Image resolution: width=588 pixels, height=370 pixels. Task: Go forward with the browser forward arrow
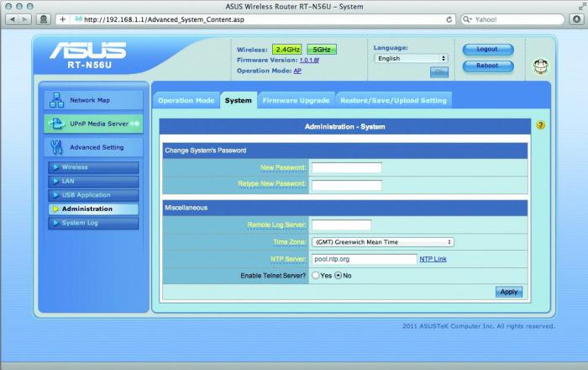tap(24, 19)
